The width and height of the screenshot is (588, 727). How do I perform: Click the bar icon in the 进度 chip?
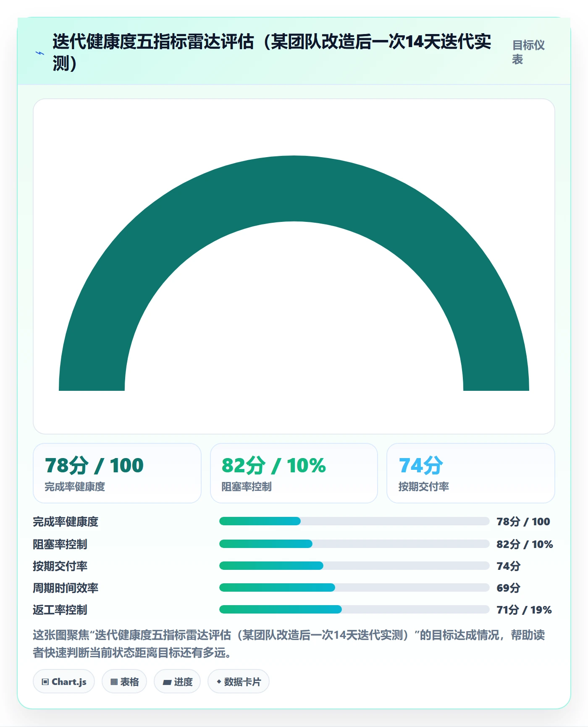point(167,682)
